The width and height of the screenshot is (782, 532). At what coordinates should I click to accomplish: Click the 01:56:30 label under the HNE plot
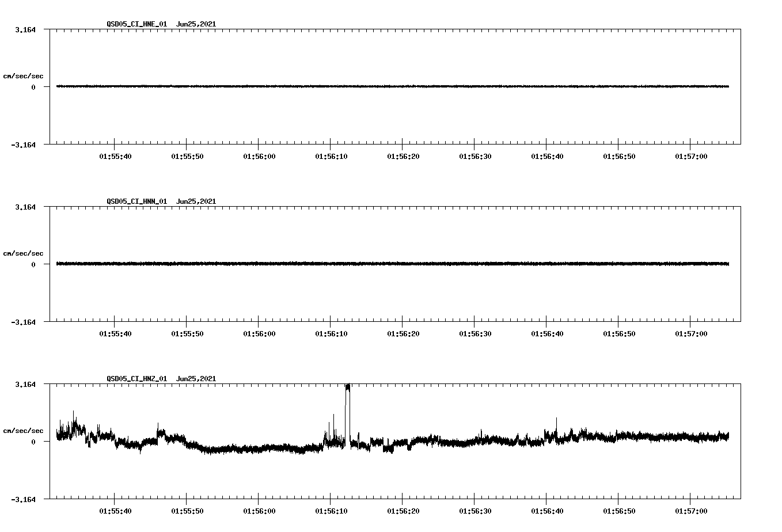[474, 157]
